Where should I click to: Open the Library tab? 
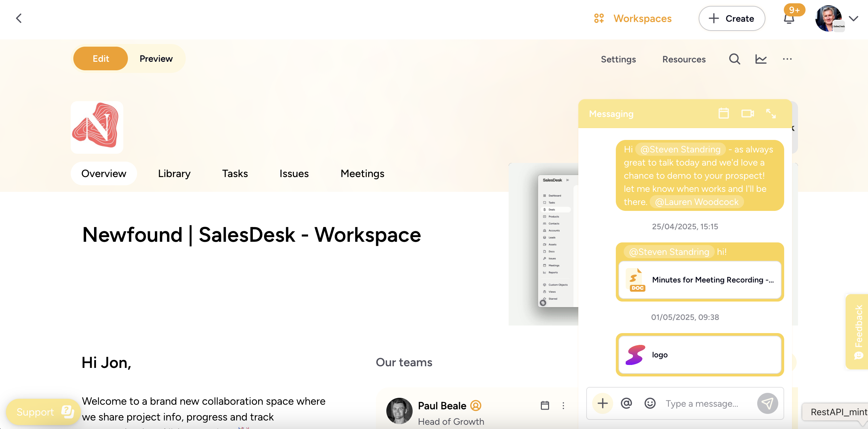pyautogui.click(x=174, y=173)
